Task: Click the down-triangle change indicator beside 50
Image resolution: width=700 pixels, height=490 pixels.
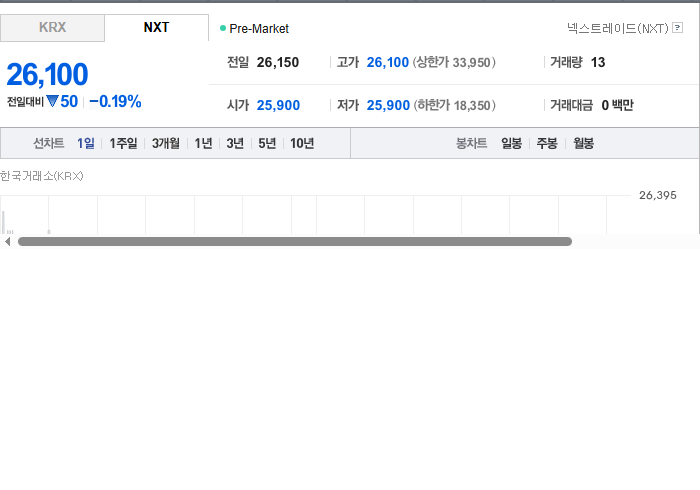Action: pos(52,101)
